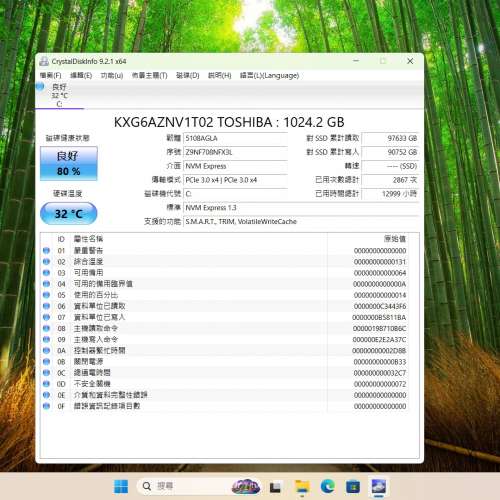Click status dot of attribute row 0D

tap(46, 384)
